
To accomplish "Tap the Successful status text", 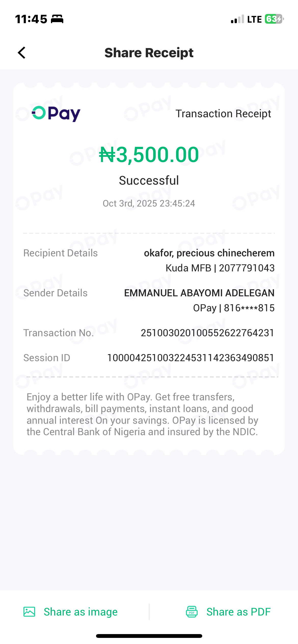I will click(x=149, y=181).
